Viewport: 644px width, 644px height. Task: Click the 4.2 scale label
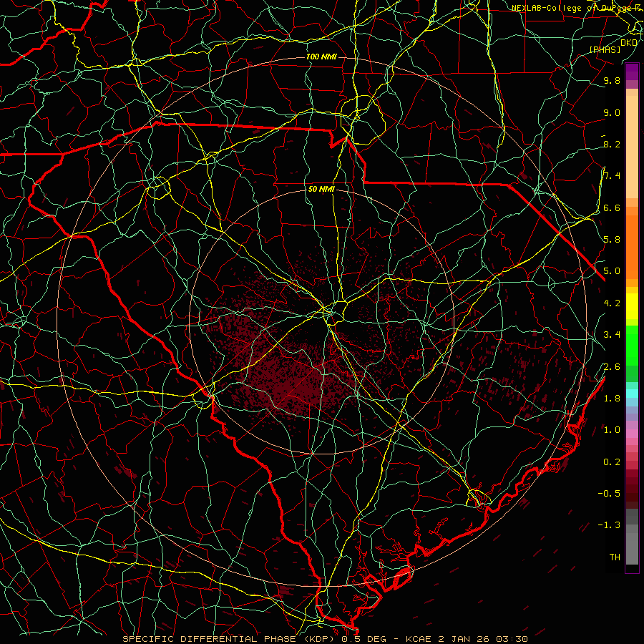click(x=612, y=303)
